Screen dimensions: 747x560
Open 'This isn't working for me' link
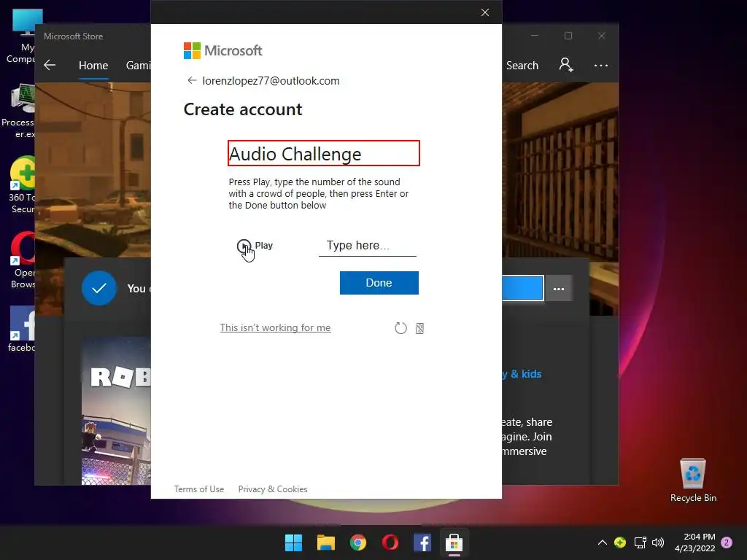(275, 327)
